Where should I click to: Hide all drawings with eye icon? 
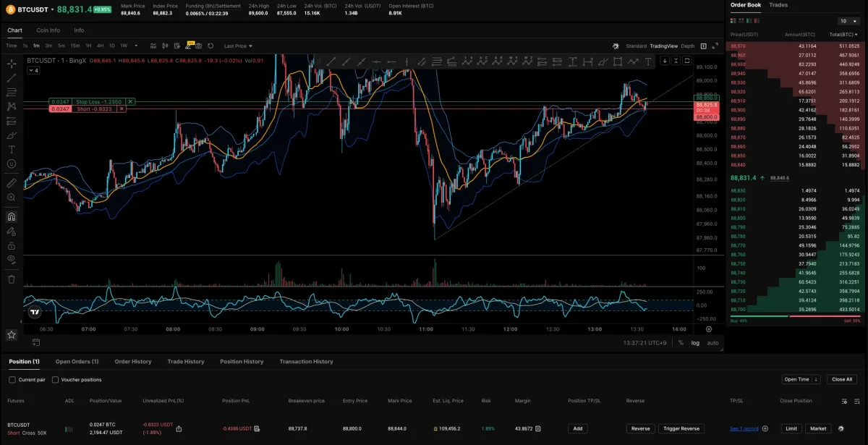tap(12, 259)
